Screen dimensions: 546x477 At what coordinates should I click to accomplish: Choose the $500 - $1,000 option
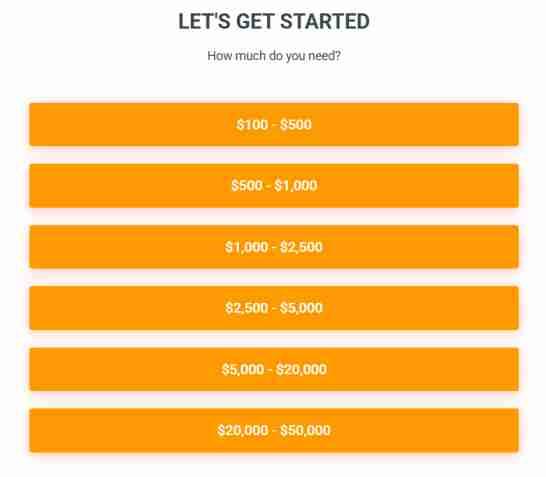pyautogui.click(x=274, y=186)
